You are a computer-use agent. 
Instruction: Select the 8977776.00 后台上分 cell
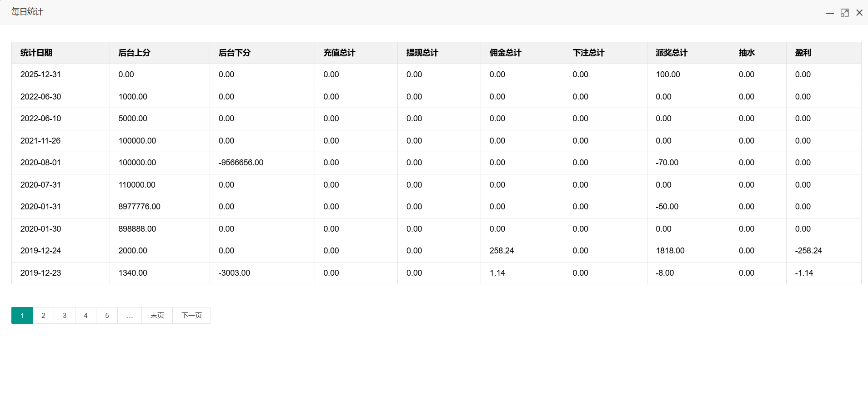tap(139, 207)
